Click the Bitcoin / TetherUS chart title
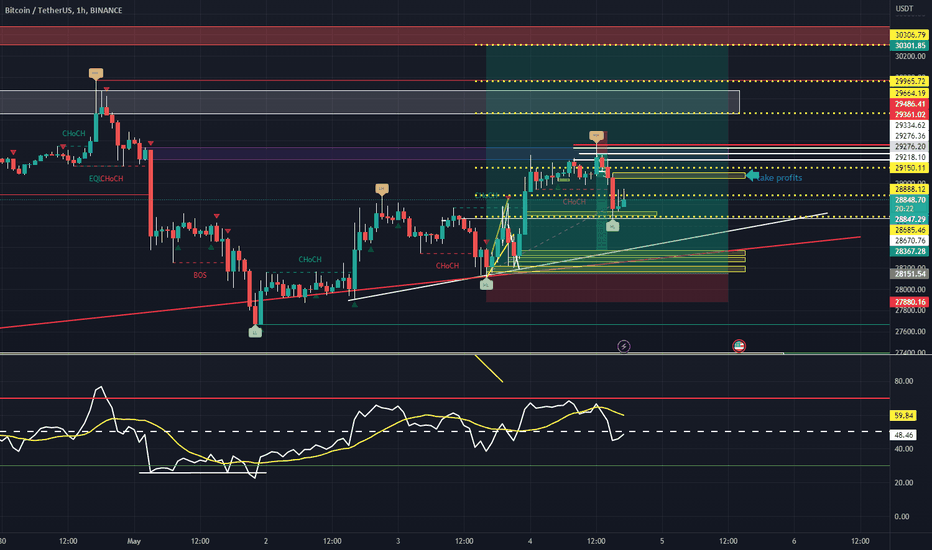 [x=64, y=10]
